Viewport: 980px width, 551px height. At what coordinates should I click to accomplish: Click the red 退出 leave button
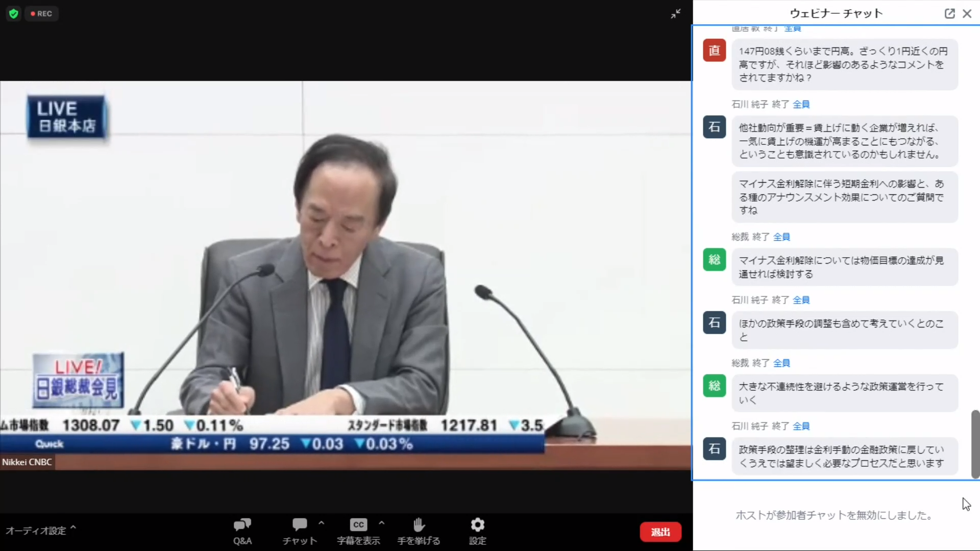tap(660, 532)
